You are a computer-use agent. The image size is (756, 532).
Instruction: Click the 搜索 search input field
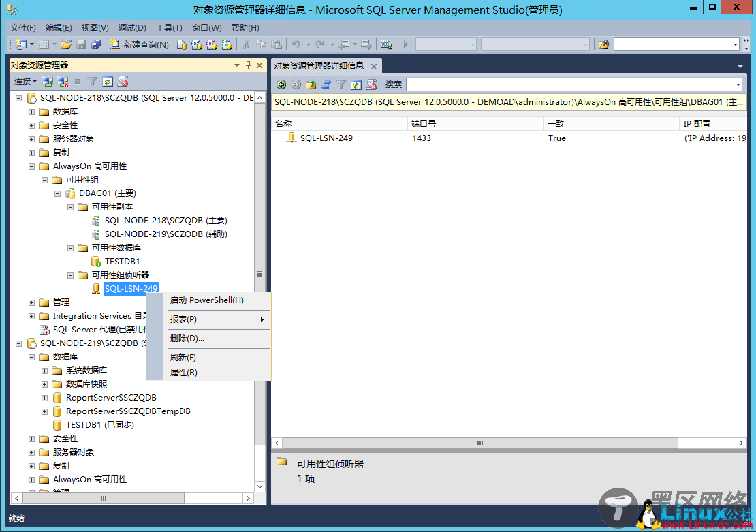570,84
